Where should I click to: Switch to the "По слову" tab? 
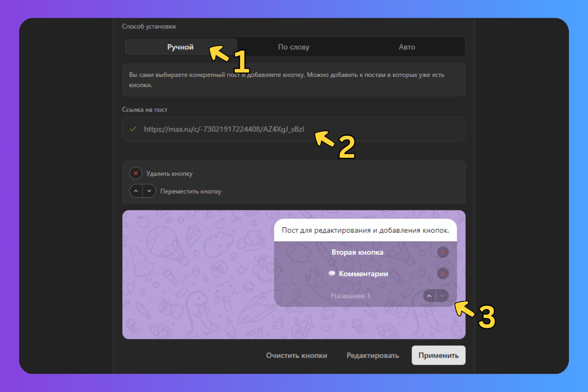[x=294, y=47]
